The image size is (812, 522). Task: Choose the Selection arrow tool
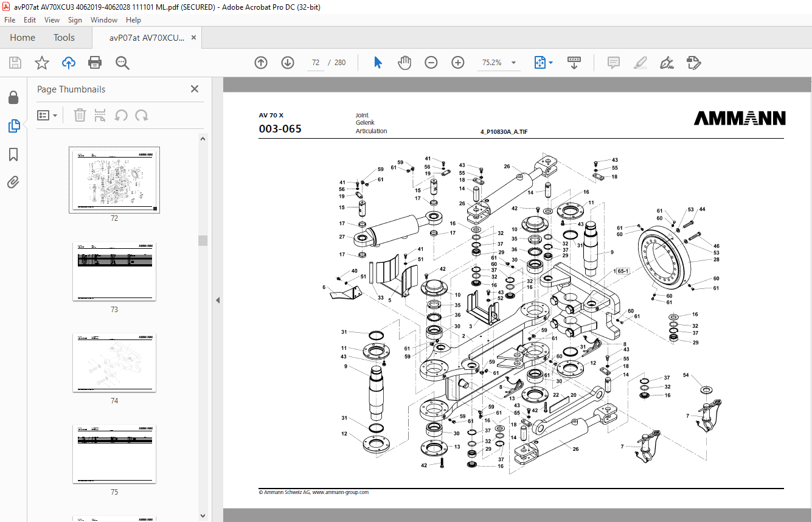[378, 63]
